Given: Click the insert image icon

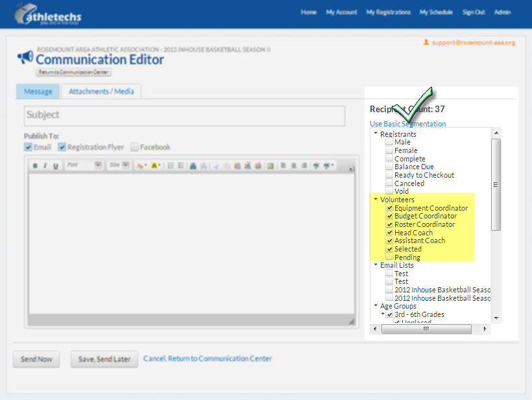Looking at the screenshot, I should (x=271, y=165).
